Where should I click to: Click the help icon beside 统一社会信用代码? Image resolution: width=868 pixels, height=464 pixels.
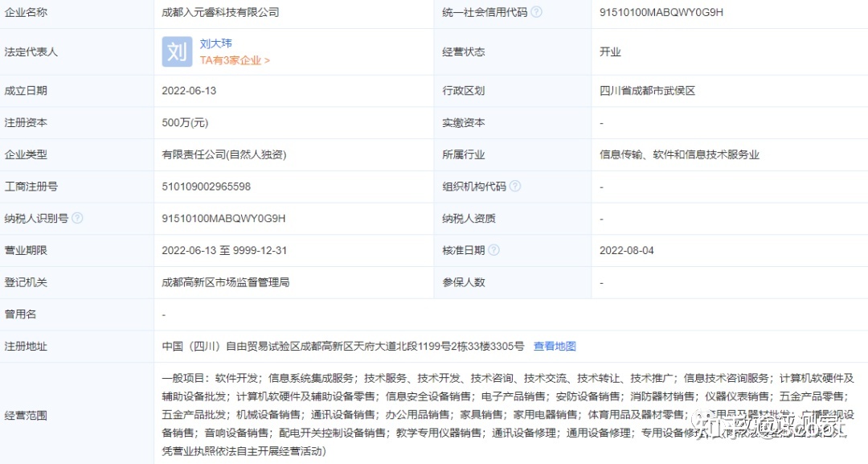[536, 12]
